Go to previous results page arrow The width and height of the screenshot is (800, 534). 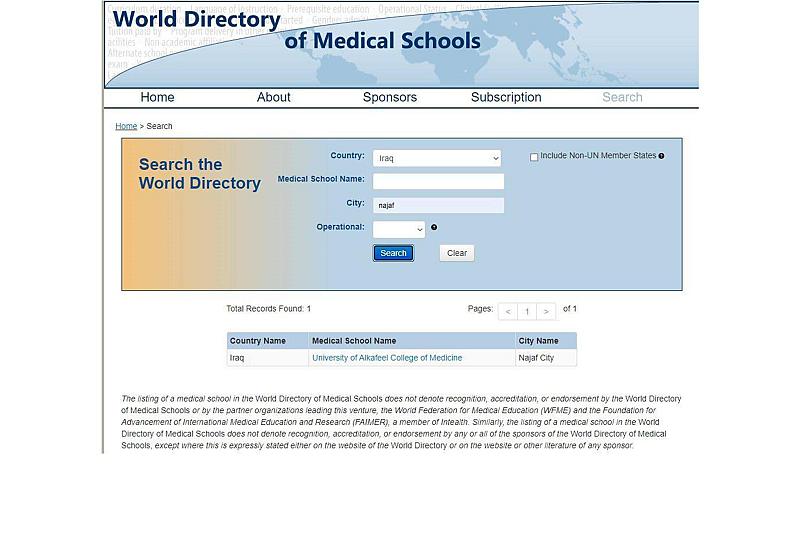[x=508, y=312]
